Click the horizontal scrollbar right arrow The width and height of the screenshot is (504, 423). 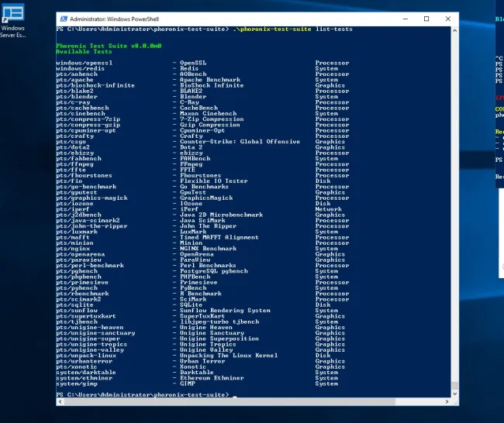tap(447, 401)
